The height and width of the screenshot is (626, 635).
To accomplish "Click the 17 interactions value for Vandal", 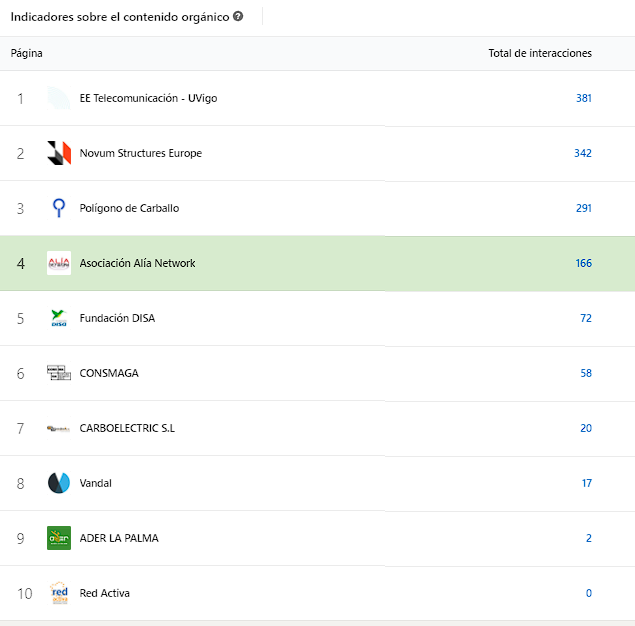I will pos(587,483).
